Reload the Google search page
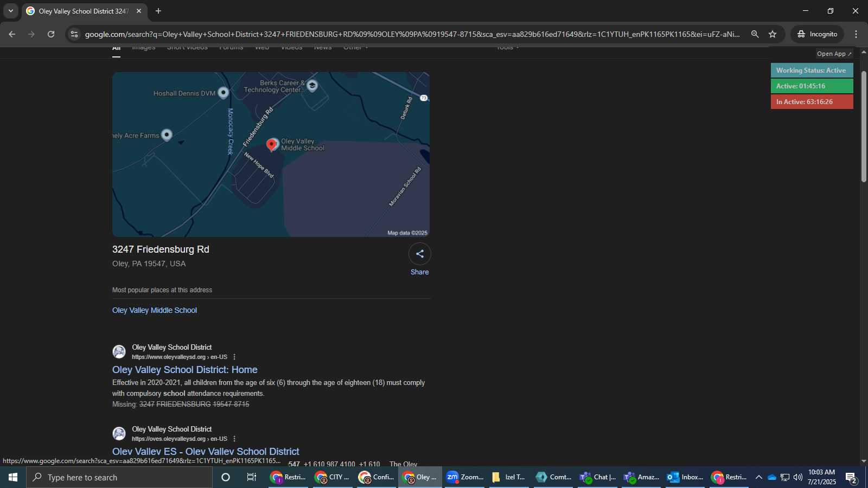Image resolution: width=868 pixels, height=488 pixels. click(x=51, y=34)
